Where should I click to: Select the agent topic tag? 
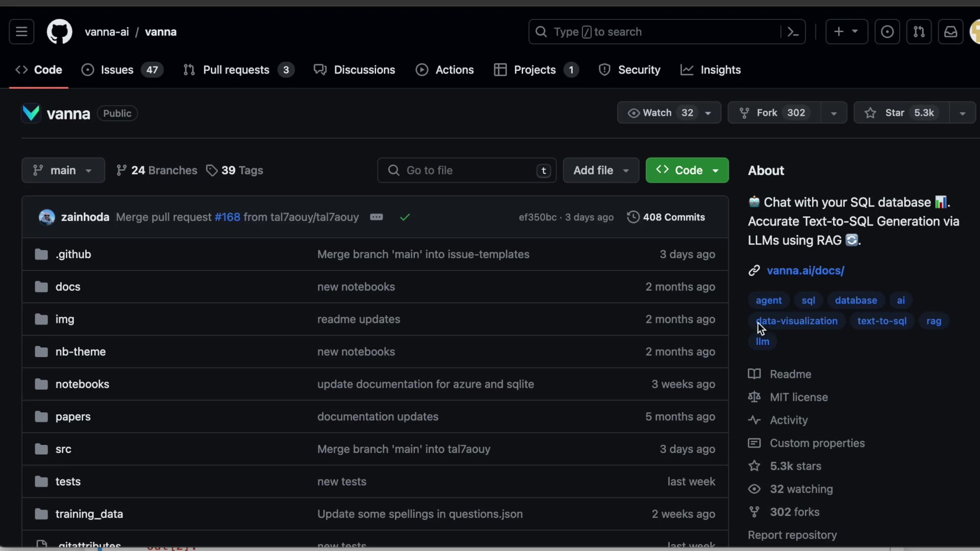point(769,300)
